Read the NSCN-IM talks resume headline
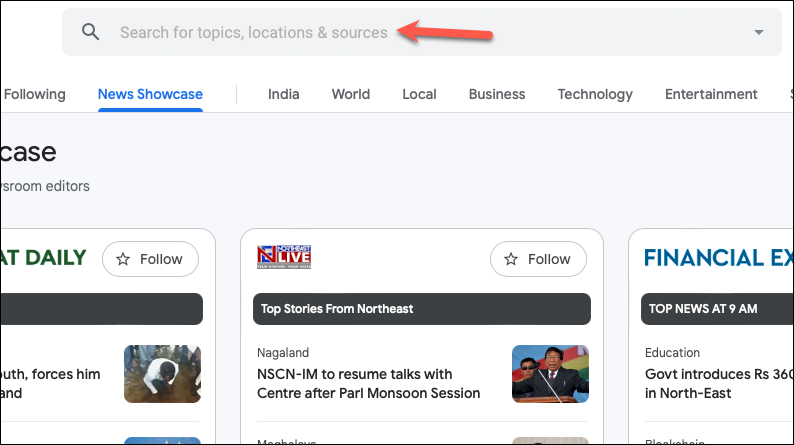794x445 pixels. click(368, 384)
